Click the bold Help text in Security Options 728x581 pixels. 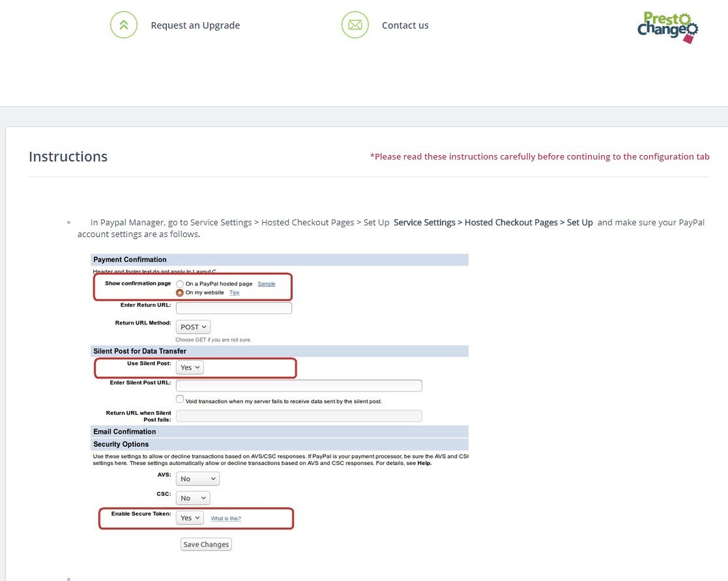pos(424,463)
